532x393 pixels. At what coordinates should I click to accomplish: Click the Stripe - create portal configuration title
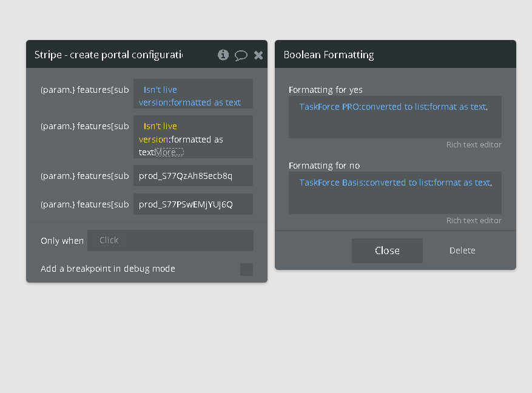(109, 55)
